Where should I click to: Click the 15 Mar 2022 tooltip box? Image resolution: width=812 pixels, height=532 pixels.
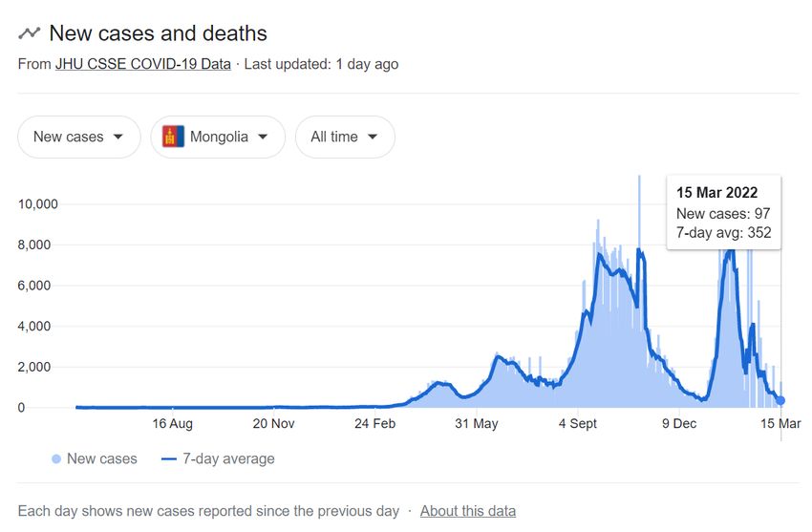(723, 213)
